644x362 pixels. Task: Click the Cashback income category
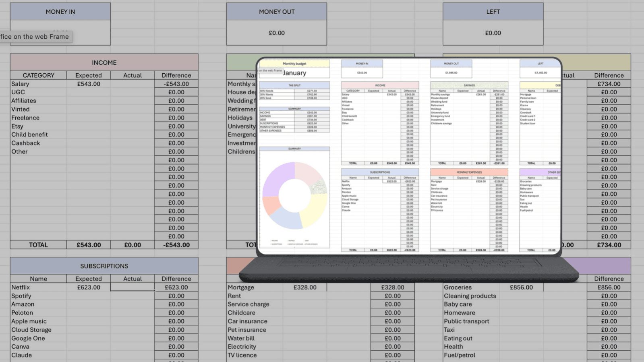[x=26, y=143]
